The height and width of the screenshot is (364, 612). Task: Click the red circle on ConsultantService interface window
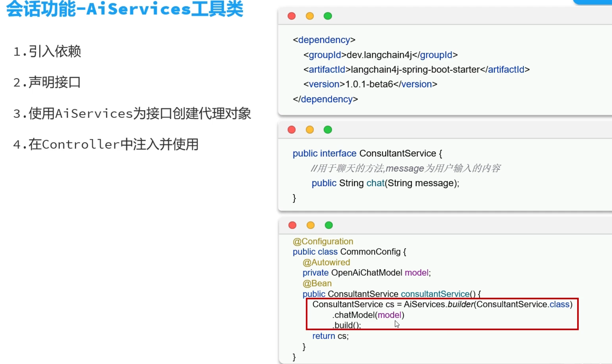292,130
